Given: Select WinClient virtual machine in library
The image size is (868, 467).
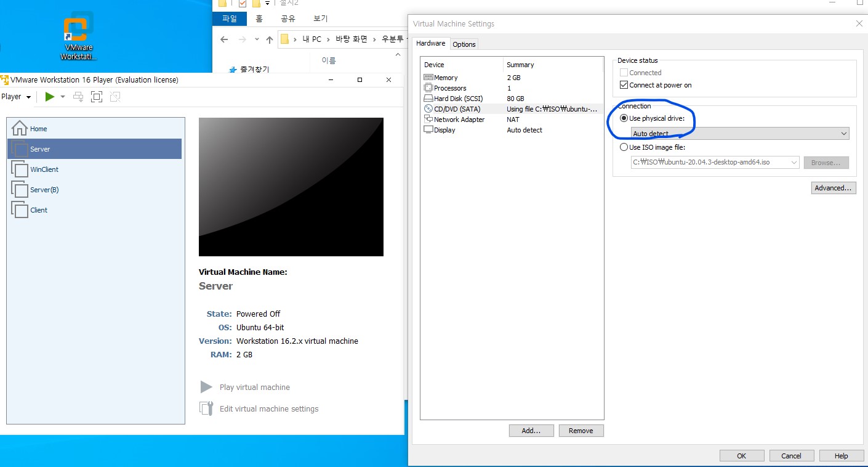Looking at the screenshot, I should pos(94,169).
